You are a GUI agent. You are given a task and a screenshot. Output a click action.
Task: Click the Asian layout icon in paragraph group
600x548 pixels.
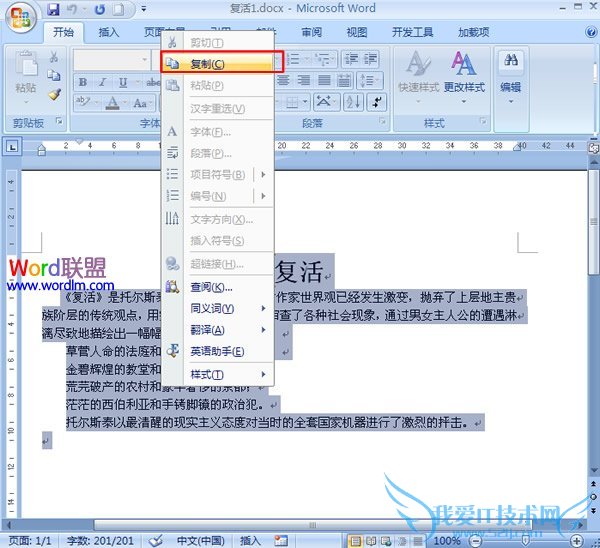pyautogui.click(x=326, y=102)
